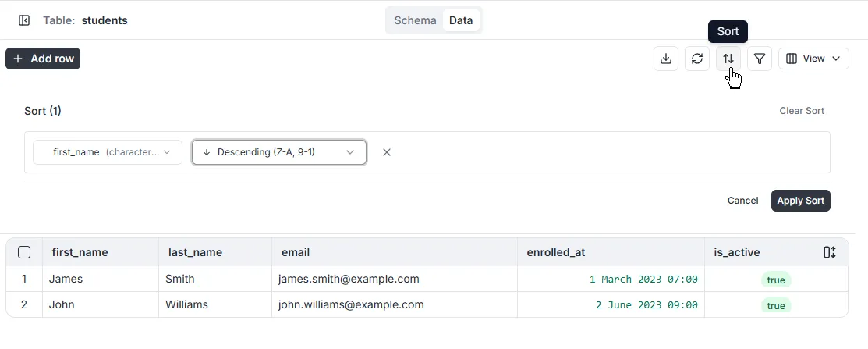
Task: Select all rows checkbox in header
Action: [24, 252]
